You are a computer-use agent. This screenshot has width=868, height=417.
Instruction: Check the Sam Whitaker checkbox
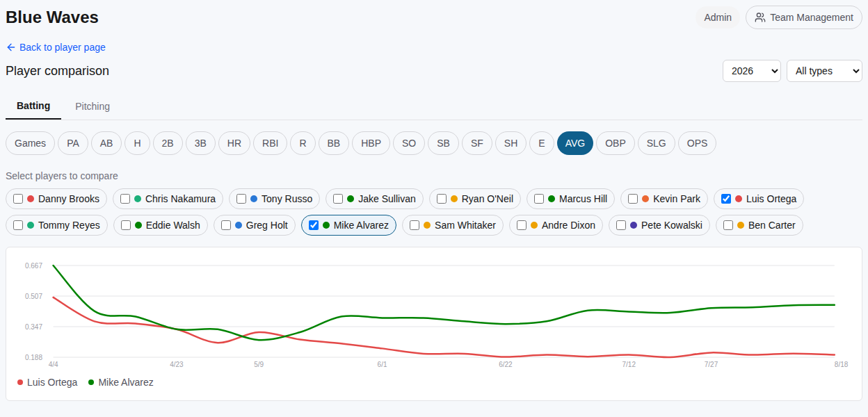pos(415,225)
